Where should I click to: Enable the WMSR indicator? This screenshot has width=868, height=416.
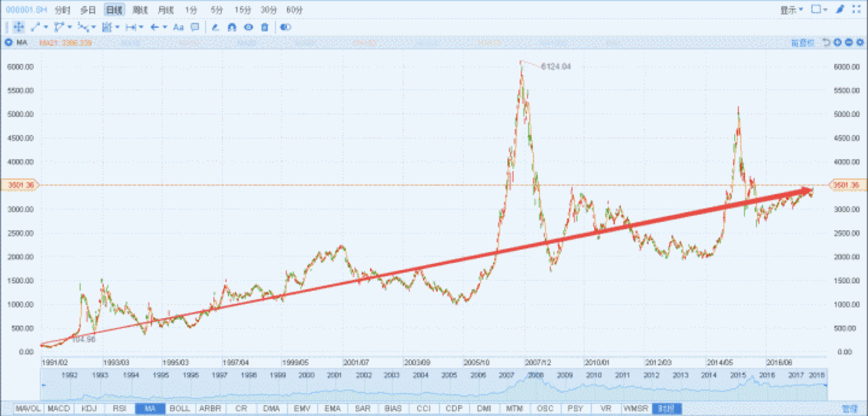(x=636, y=408)
